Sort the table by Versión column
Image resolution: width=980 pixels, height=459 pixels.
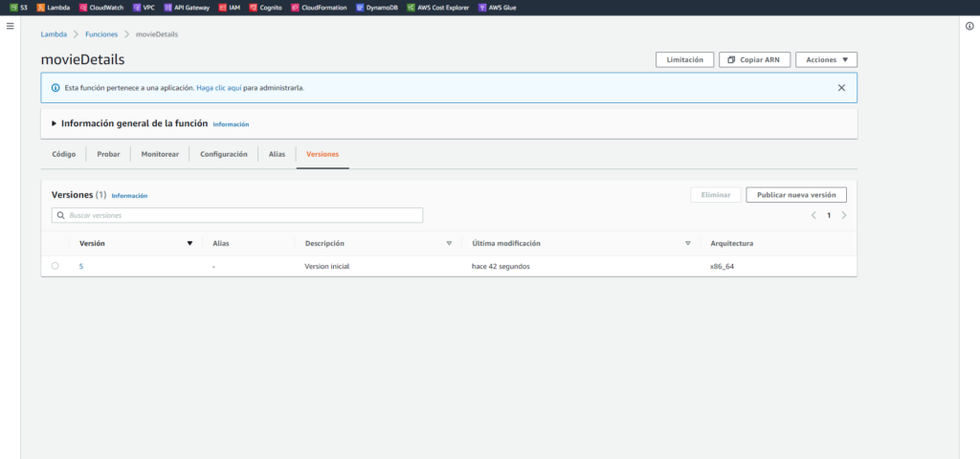(189, 244)
